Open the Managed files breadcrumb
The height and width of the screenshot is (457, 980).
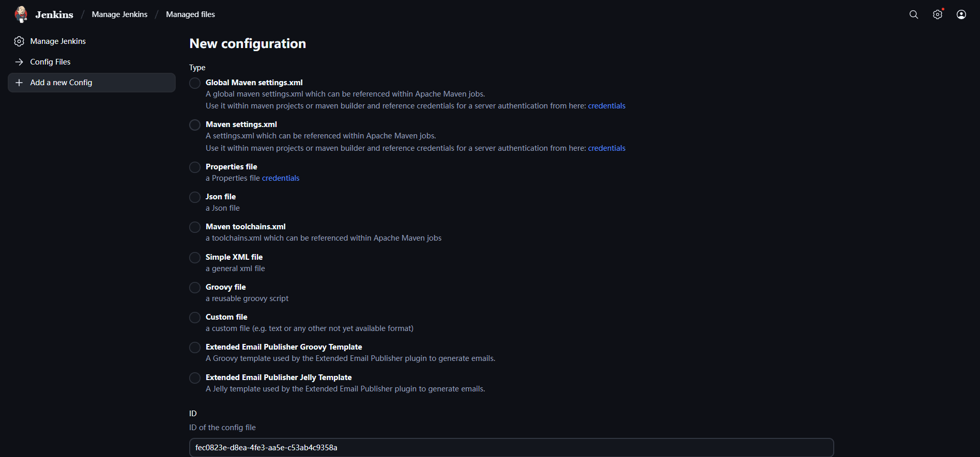(190, 14)
